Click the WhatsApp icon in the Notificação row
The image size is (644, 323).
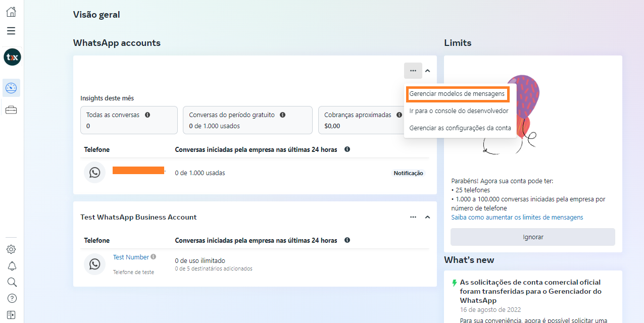click(x=94, y=173)
